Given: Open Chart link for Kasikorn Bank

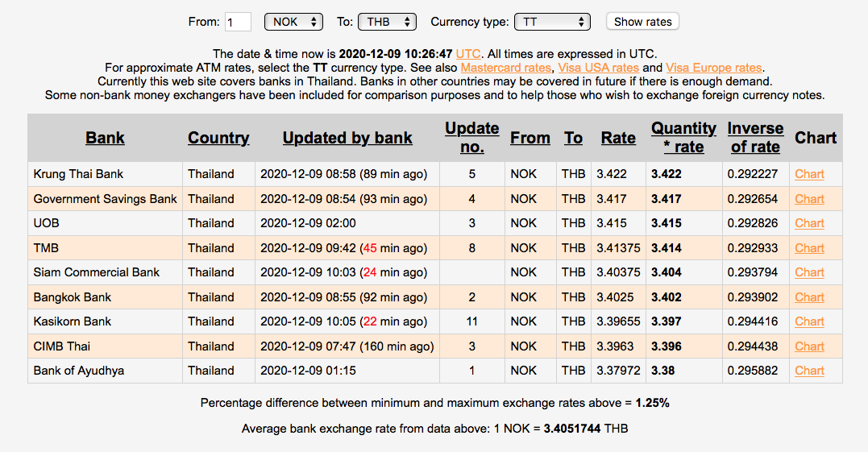Looking at the screenshot, I should (x=809, y=321).
